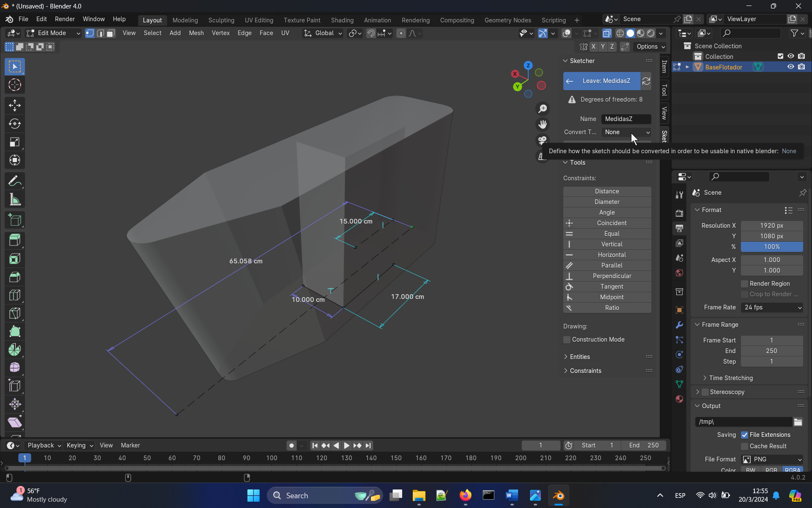This screenshot has height=508, width=812.
Task: Uncheck File Extensions option
Action: (744, 435)
